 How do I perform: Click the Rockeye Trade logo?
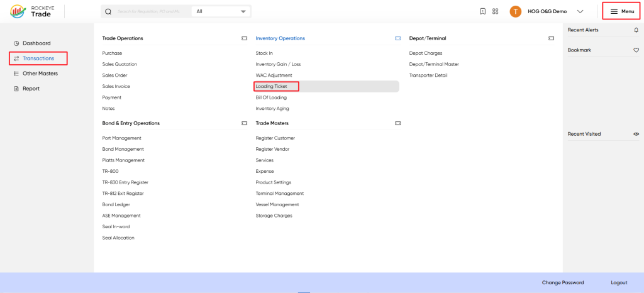pos(31,11)
